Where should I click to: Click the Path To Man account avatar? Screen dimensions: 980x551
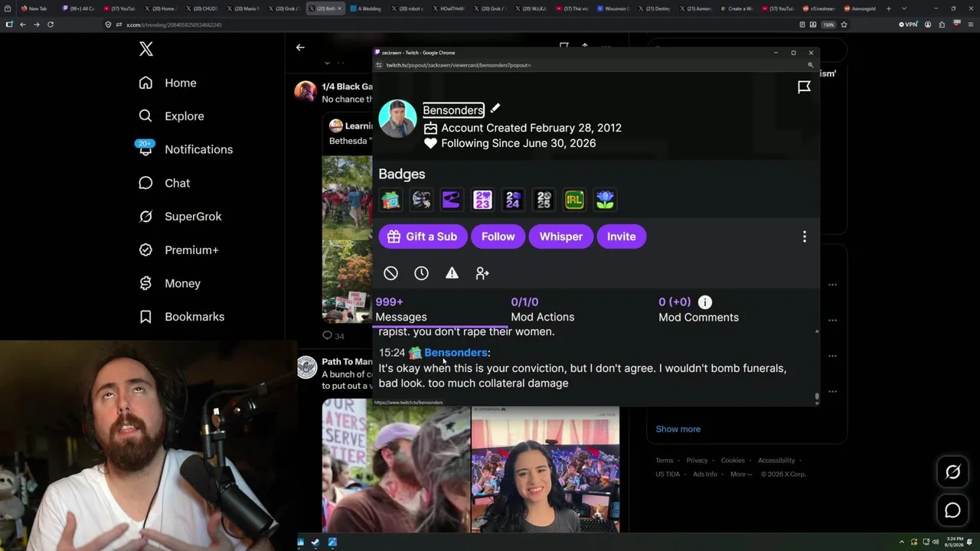307,367
